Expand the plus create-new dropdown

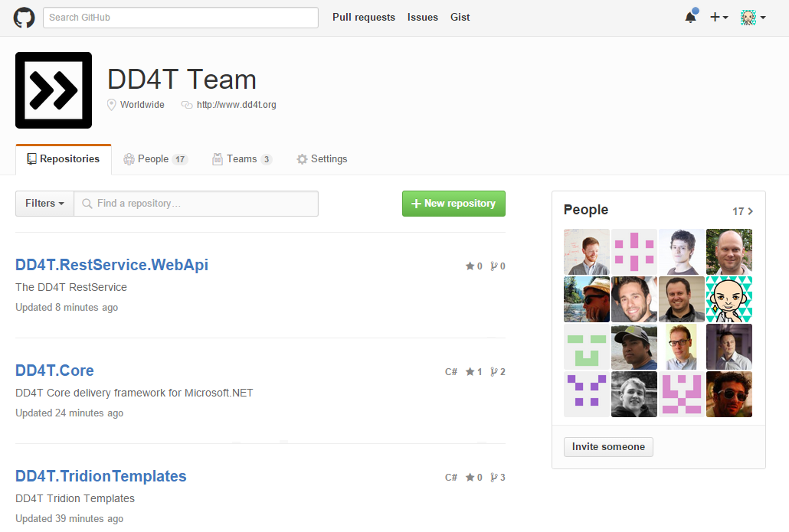coord(719,17)
